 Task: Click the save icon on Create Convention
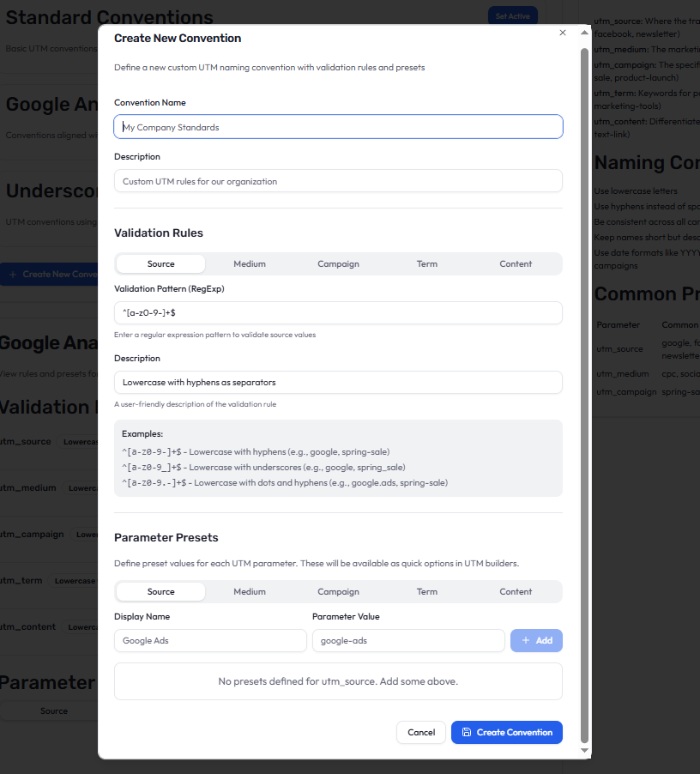tap(466, 732)
